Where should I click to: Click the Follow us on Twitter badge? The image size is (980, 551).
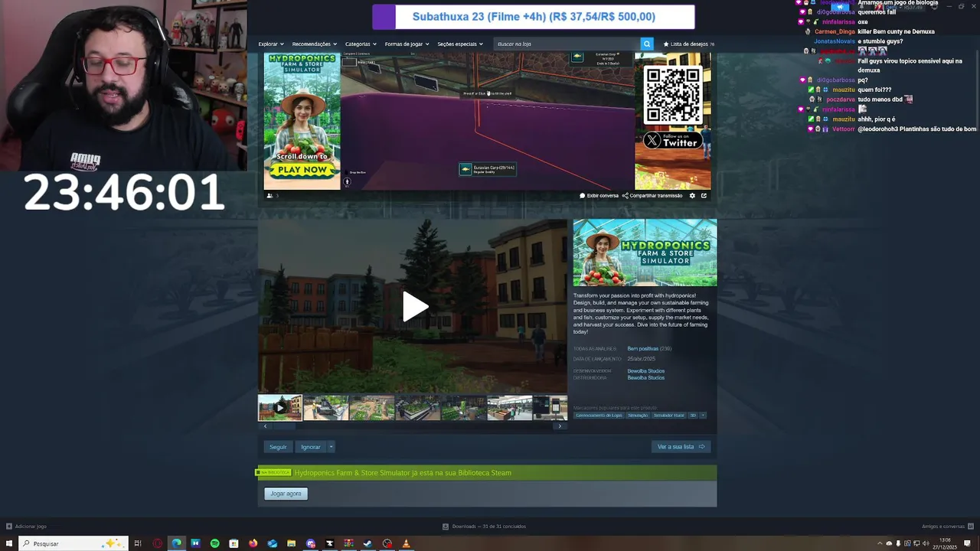672,140
